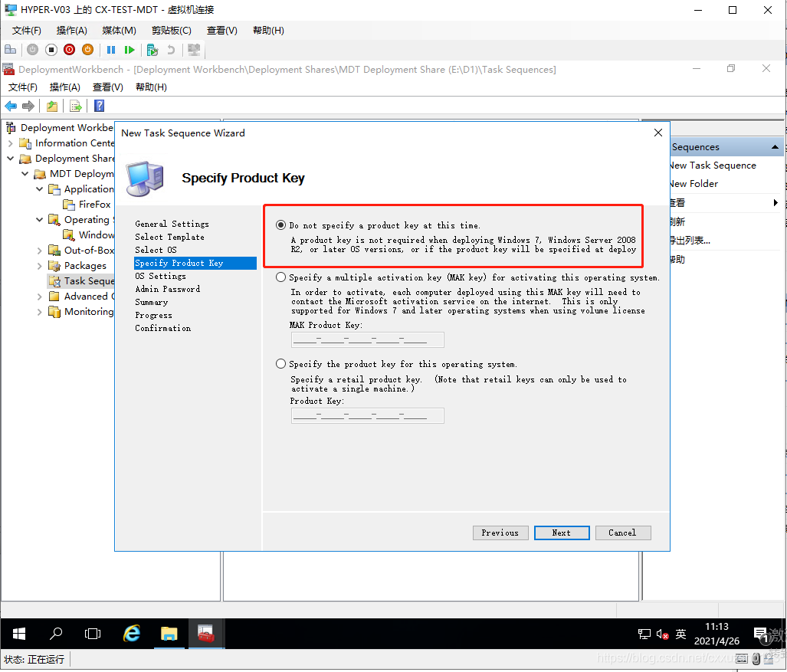Click the Back arrow in Workbench toolbar
The height and width of the screenshot is (672, 787).
pos(11,106)
